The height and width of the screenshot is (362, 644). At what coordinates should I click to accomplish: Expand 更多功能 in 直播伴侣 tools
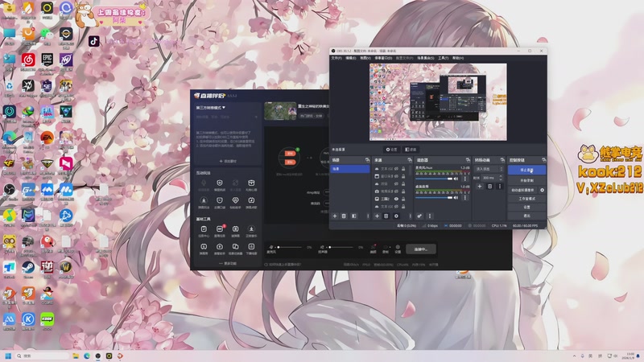pos(228,264)
